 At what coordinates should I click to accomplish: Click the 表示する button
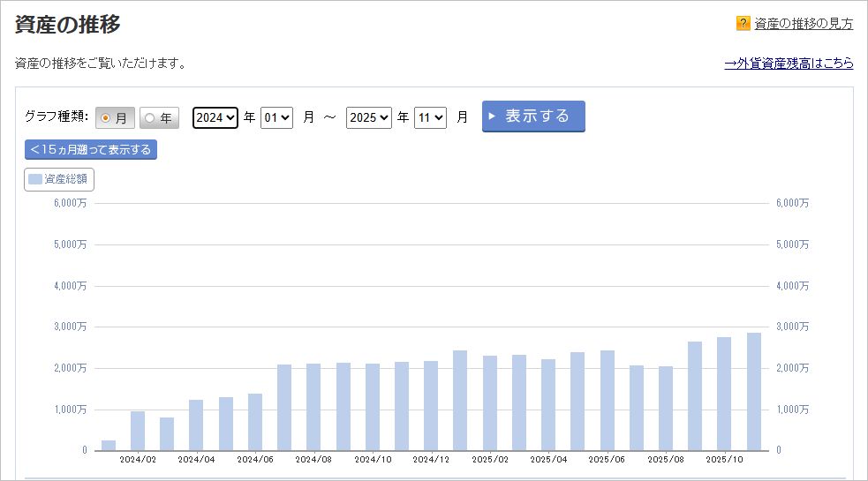point(533,116)
